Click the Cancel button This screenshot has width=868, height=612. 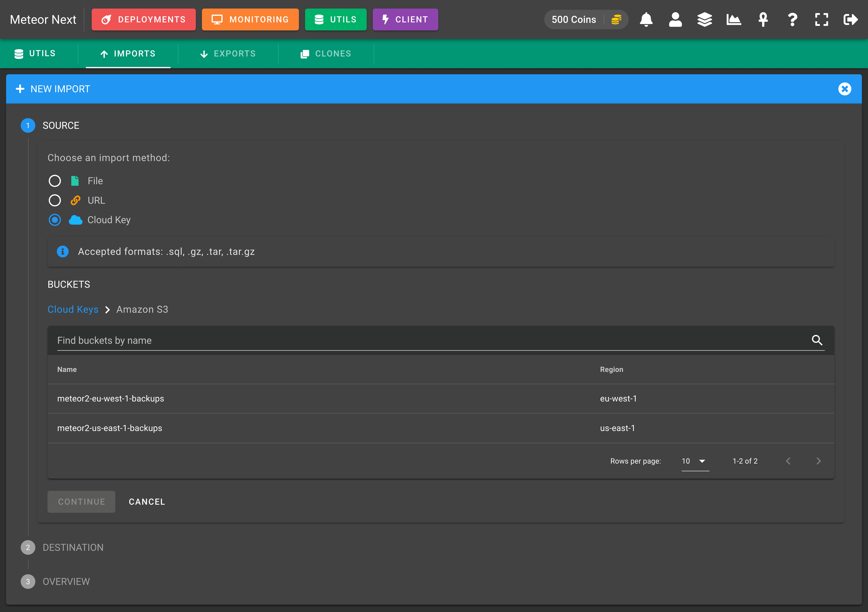click(x=147, y=502)
